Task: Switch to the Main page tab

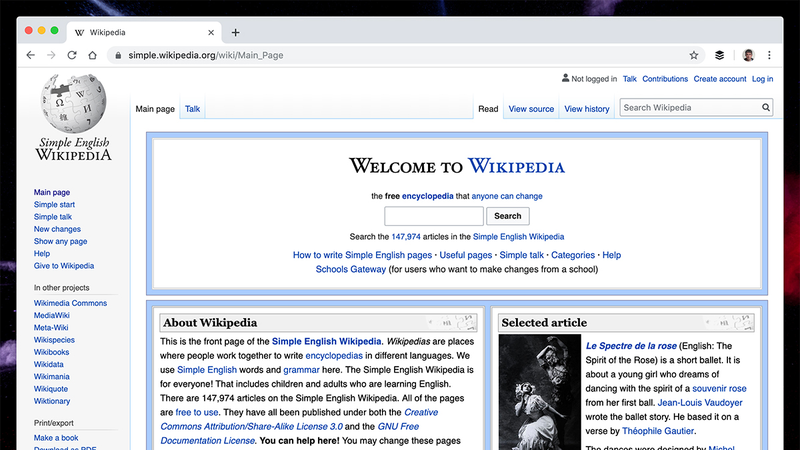Action: (x=155, y=109)
